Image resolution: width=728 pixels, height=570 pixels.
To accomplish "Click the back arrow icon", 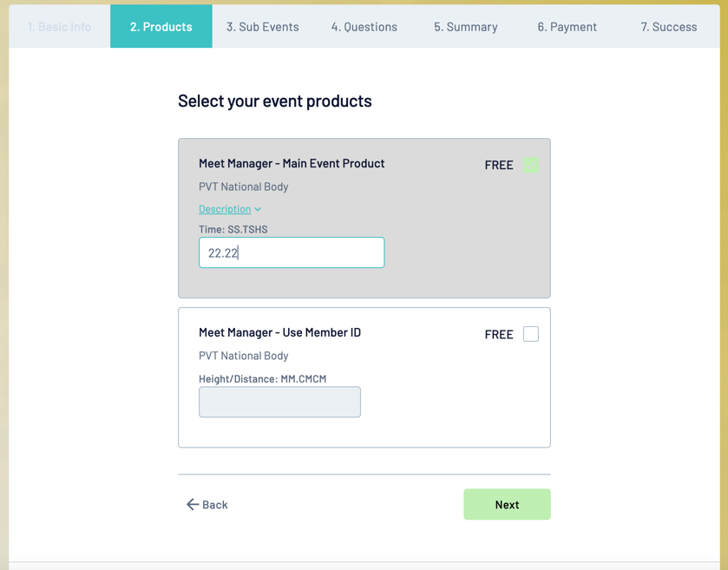I will tap(193, 504).
